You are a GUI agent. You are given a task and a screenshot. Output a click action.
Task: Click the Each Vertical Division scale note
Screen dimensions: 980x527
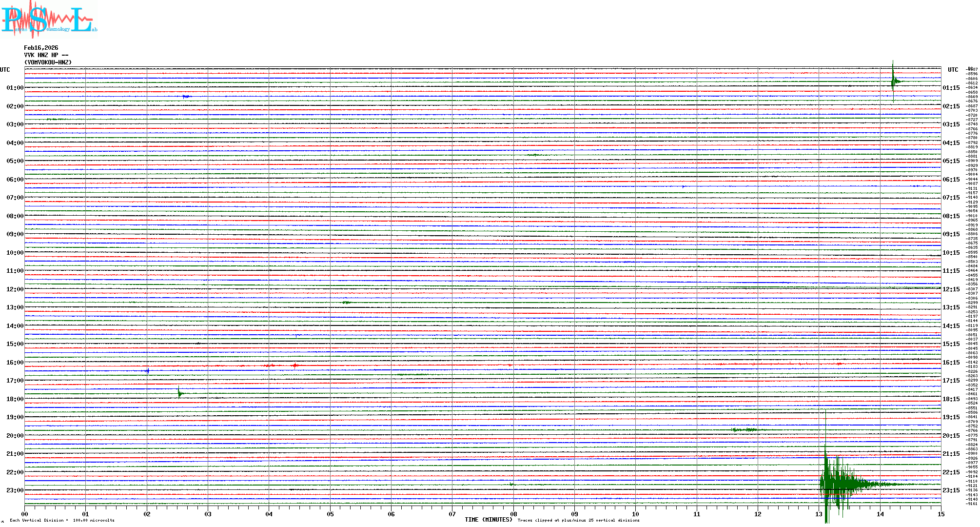[62, 520]
